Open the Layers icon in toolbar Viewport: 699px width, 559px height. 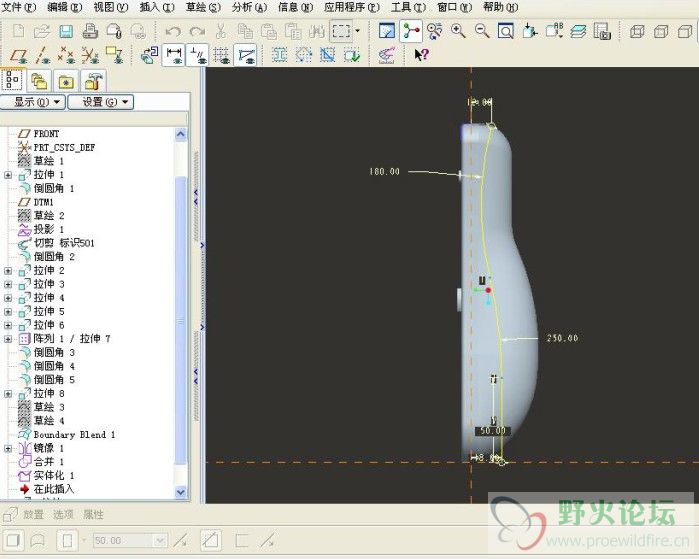pyautogui.click(x=578, y=31)
